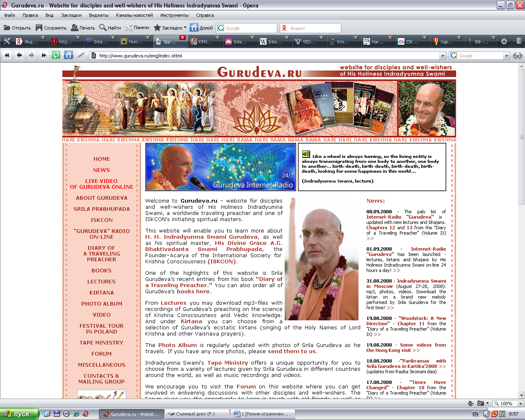Screen dimensions: 525x420
Task: Switch to the Янд... tab
Action: (x=30, y=41)
